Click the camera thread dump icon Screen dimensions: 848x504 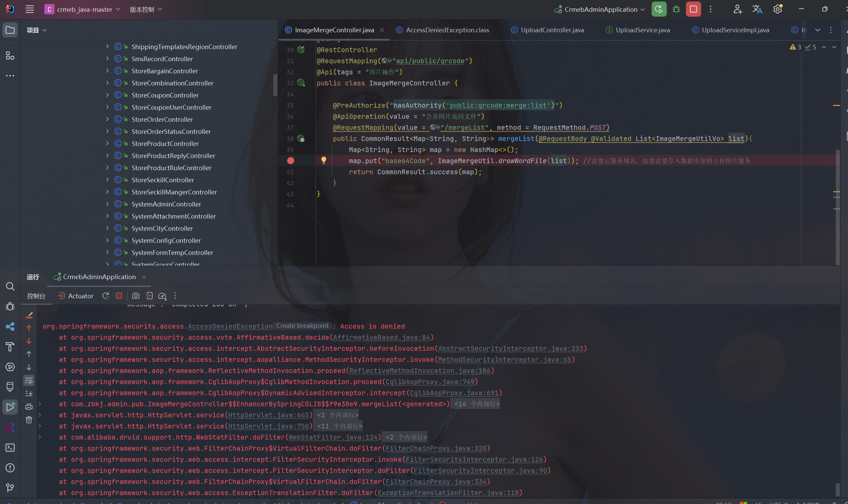click(x=136, y=296)
